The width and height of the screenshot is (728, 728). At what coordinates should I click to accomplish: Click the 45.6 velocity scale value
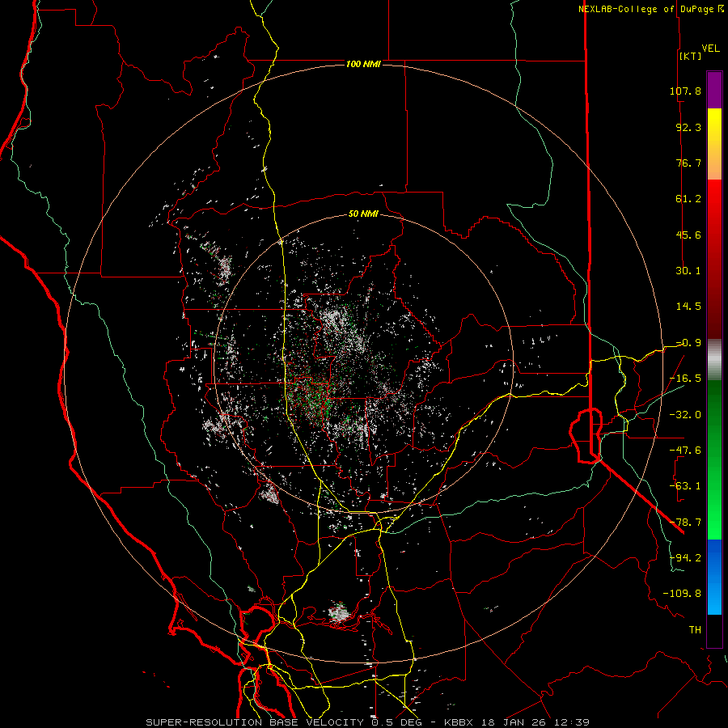688,235
